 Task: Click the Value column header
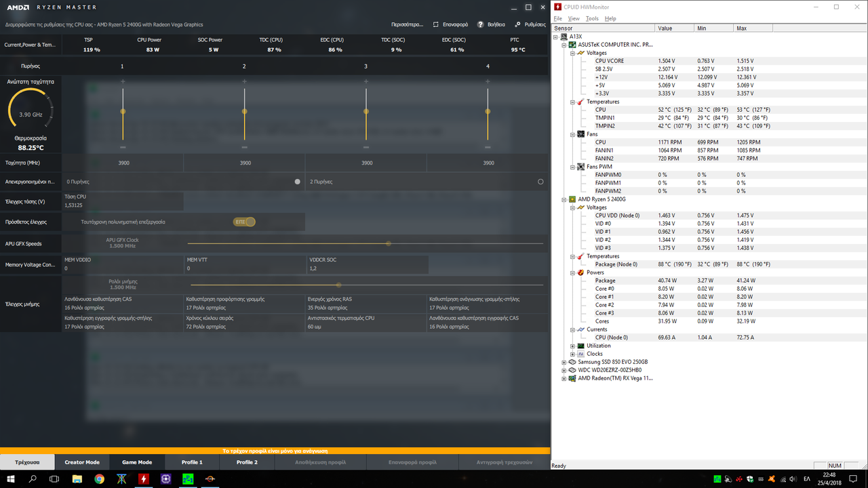(675, 28)
